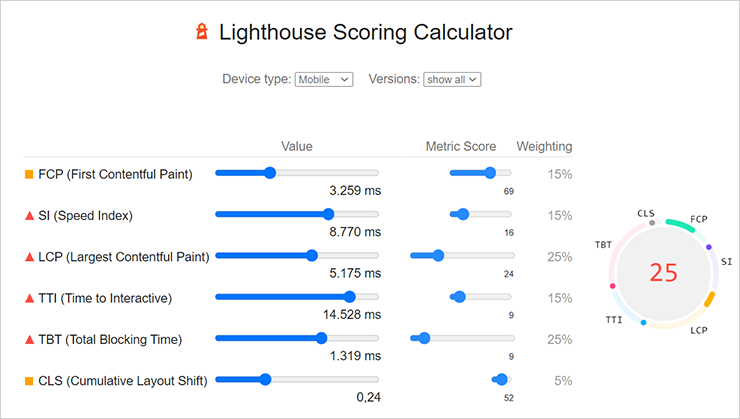740x419 pixels.
Task: Click the red triangle icon beside TTI
Action: point(29,298)
